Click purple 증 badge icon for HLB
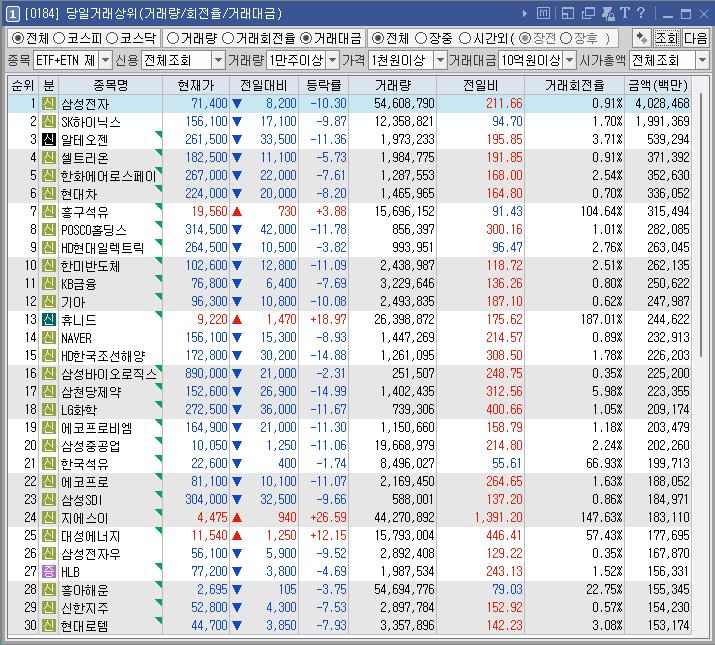This screenshot has height=645, width=715. [x=49, y=572]
